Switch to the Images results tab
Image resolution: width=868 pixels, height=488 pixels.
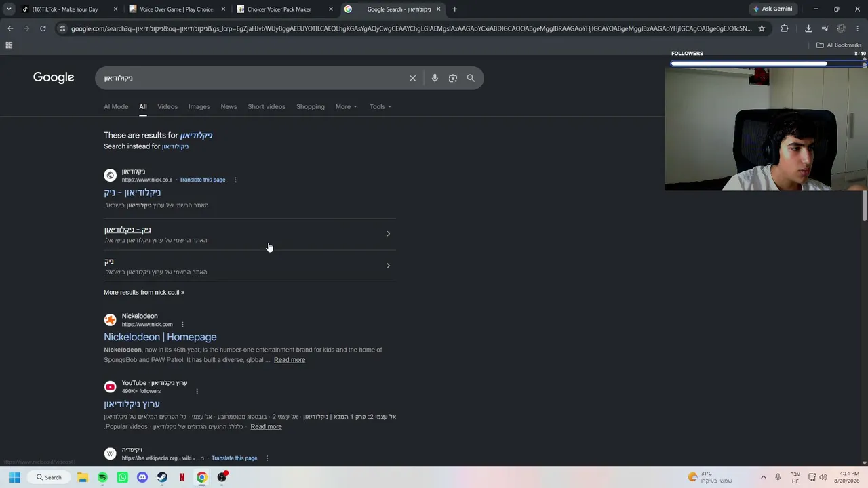(x=199, y=106)
